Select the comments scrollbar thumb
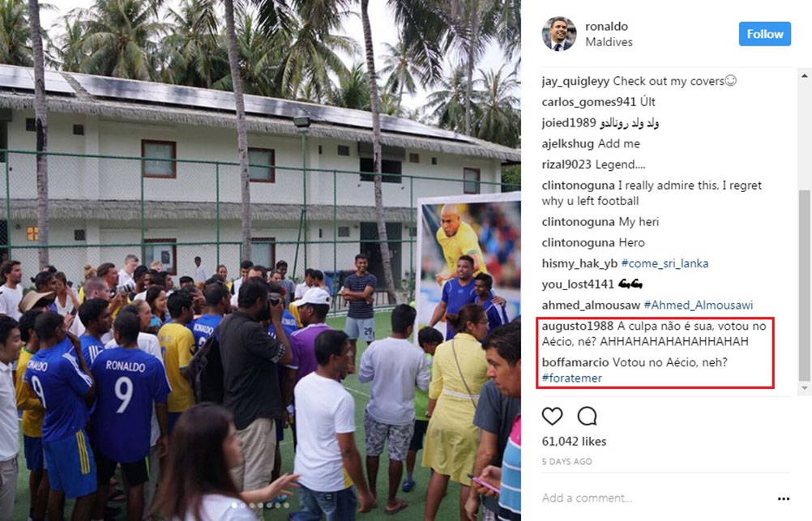The height and width of the screenshot is (521, 812). 804,284
